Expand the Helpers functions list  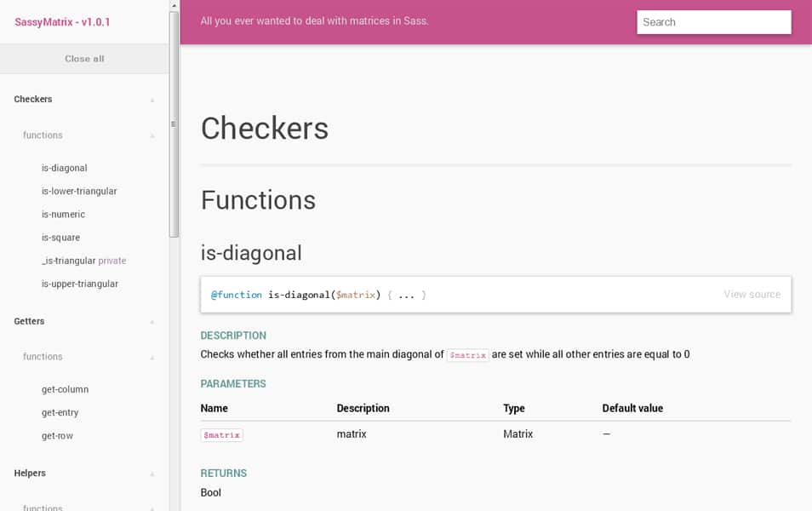[152, 507]
